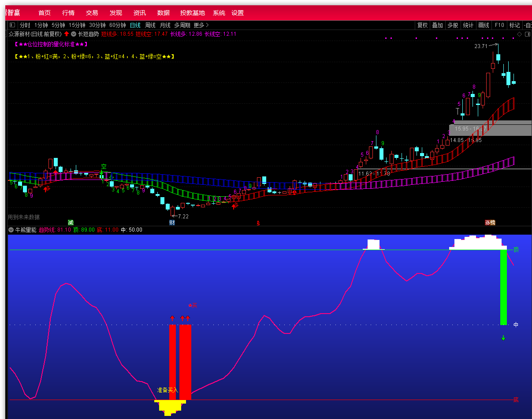Viewport: 532px width, 419px height.
Task: Click the 顶: 89.00 value
Action: [84, 230]
